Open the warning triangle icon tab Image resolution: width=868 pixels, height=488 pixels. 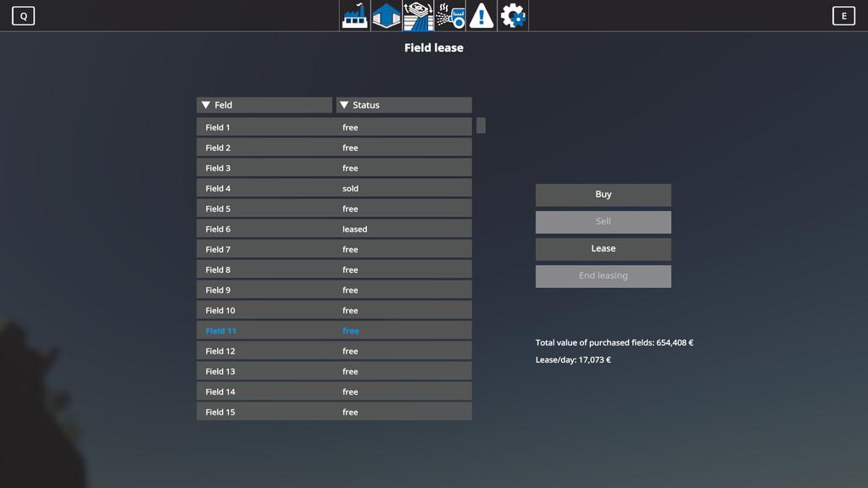click(x=481, y=16)
